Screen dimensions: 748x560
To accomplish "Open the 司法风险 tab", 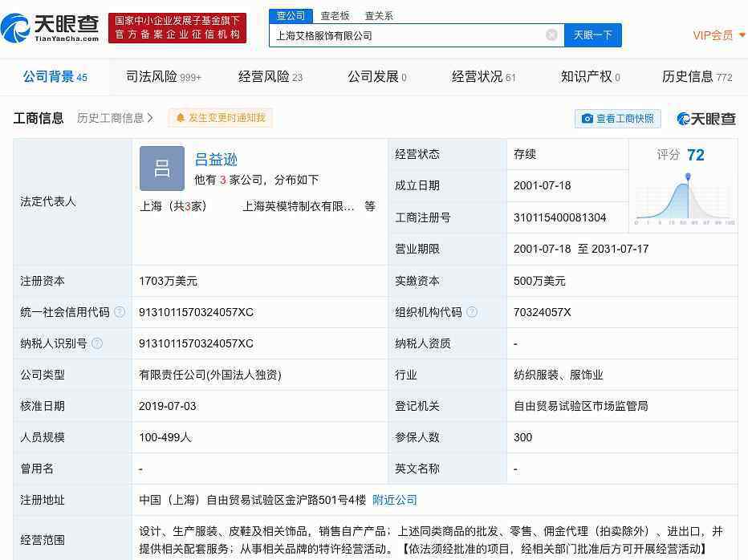I will click(x=164, y=77).
